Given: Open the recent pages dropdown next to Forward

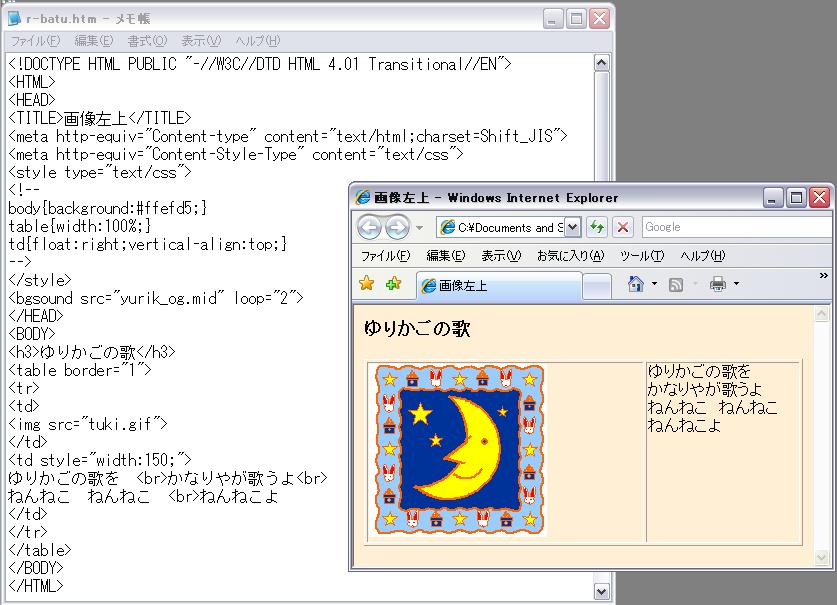Looking at the screenshot, I should tap(420, 228).
